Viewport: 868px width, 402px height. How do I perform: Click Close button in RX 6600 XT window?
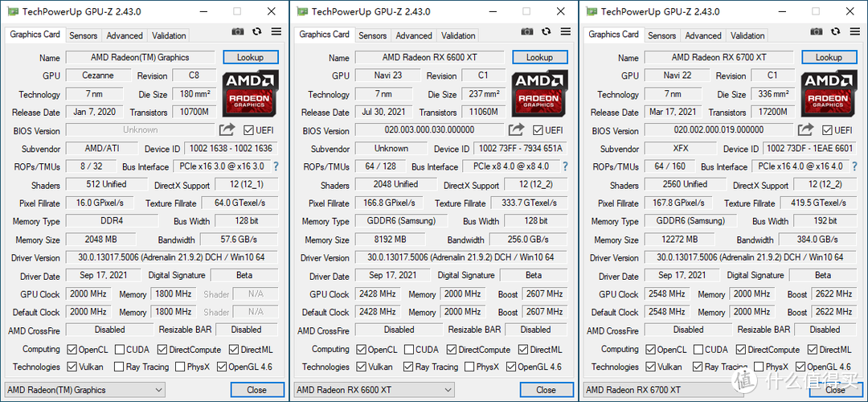(x=546, y=390)
